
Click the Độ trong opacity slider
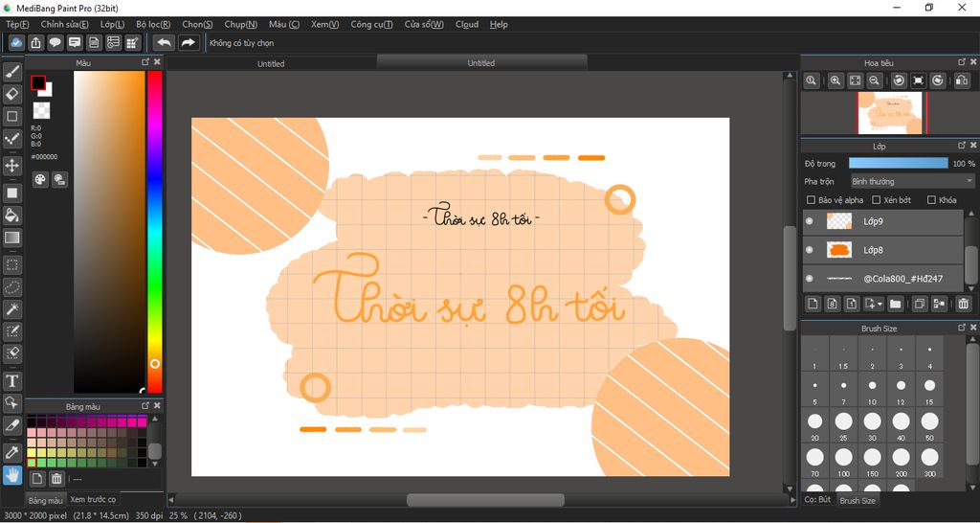(x=898, y=163)
